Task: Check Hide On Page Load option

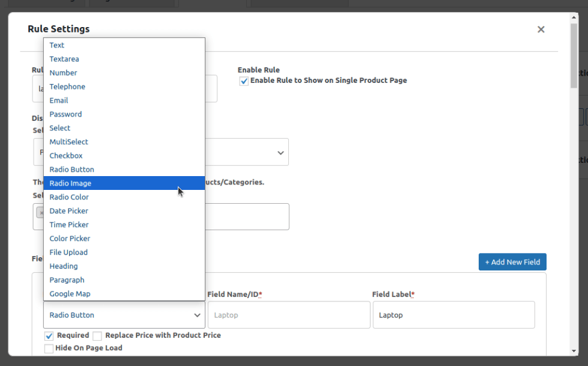Action: [49, 348]
